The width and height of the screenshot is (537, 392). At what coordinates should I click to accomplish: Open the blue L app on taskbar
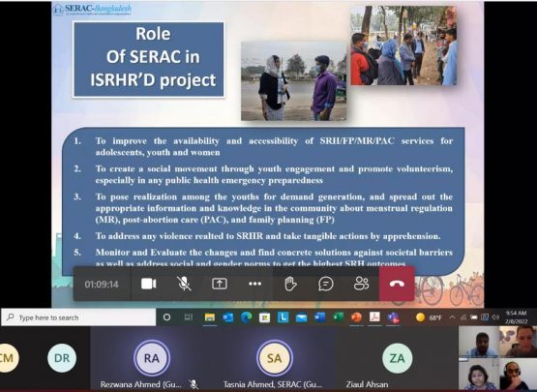[x=283, y=317]
